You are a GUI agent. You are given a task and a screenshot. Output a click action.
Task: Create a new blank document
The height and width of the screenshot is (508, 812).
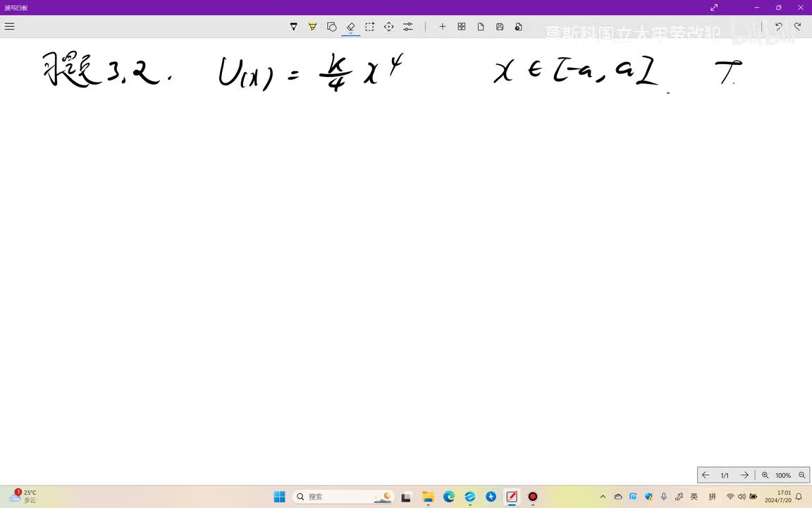coord(481,26)
